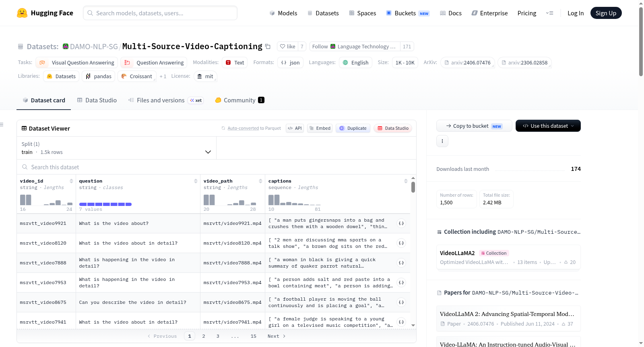The height and width of the screenshot is (347, 644).
Task: Go to page 2 of rows
Action: click(x=204, y=336)
